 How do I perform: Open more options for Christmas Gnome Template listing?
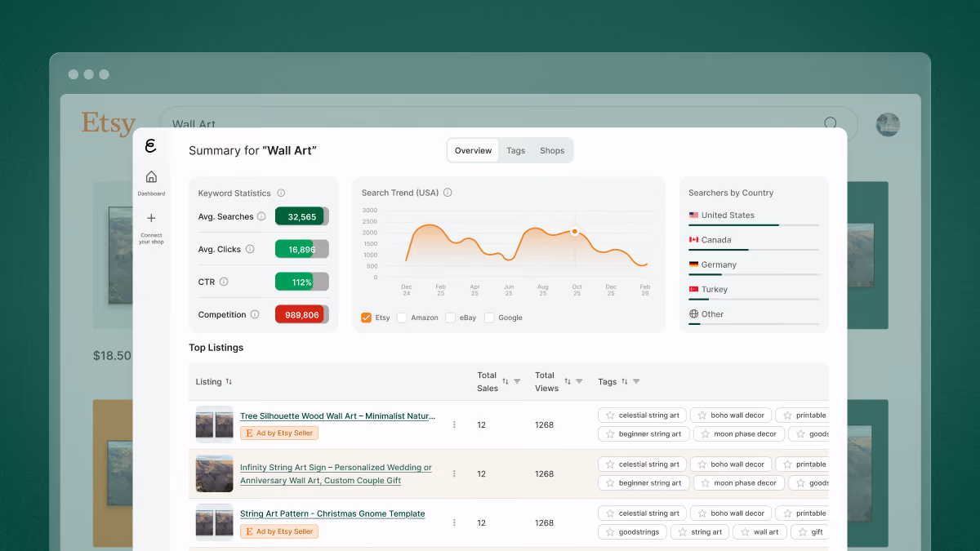(455, 522)
